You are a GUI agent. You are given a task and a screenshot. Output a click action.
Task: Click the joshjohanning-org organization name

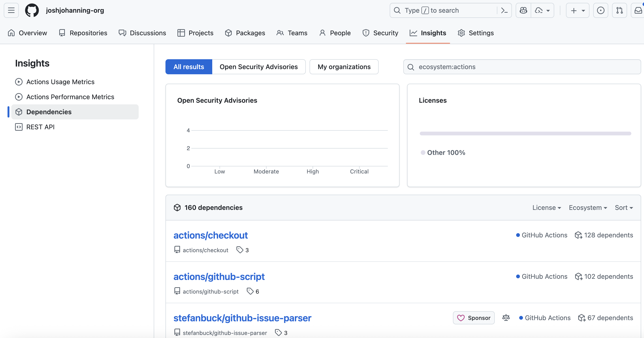click(x=75, y=10)
